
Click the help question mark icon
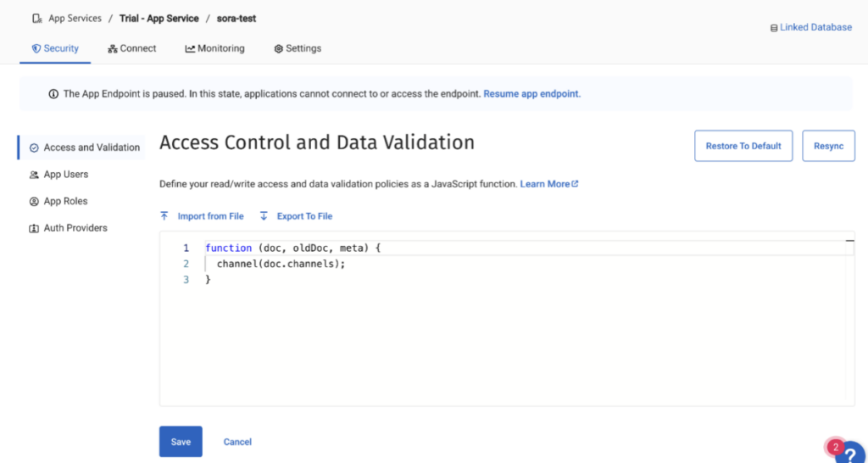(851, 454)
